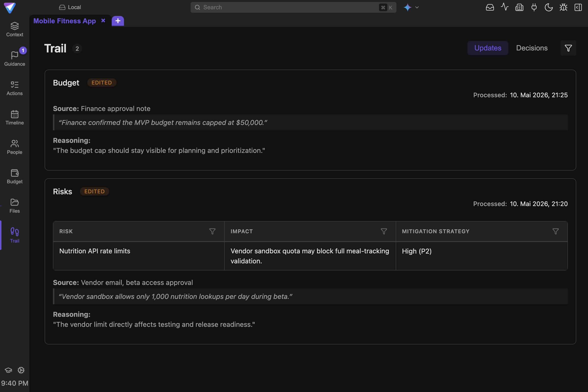Toggle the side panel layout icon
This screenshot has width=588, height=392.
click(x=578, y=7)
